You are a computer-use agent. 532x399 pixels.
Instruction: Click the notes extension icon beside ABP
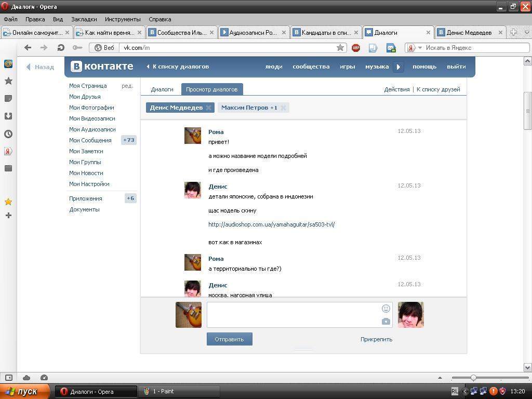click(x=373, y=48)
